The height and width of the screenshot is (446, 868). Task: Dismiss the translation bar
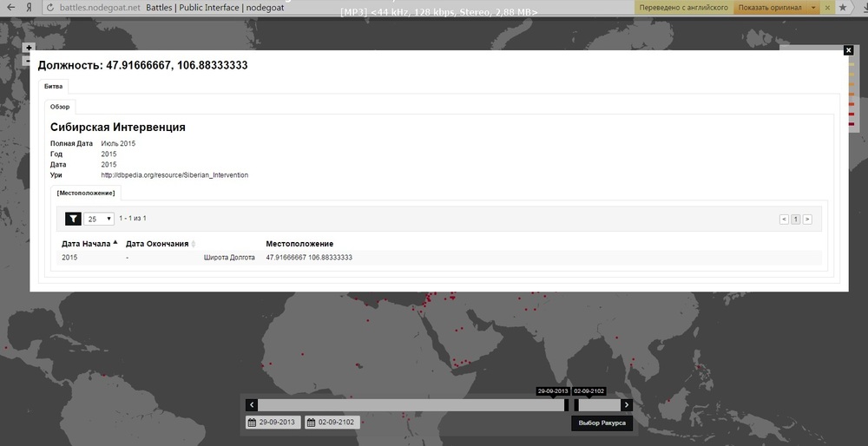point(827,8)
